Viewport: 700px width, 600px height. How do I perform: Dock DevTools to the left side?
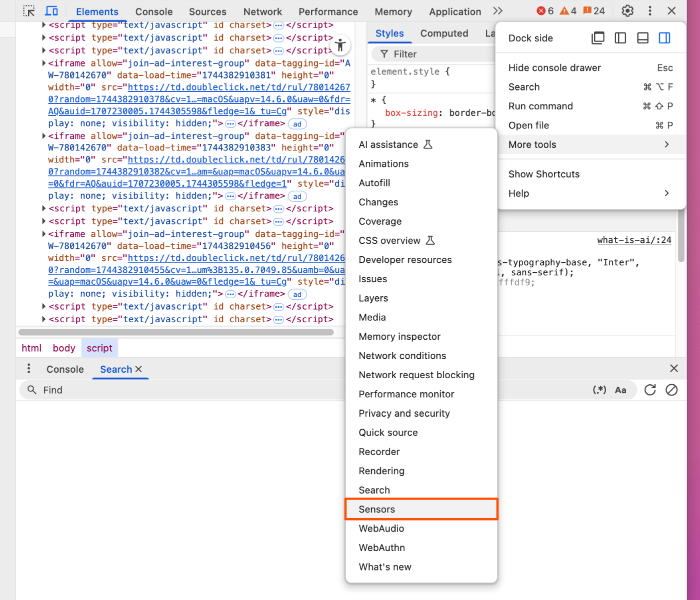tap(620, 38)
